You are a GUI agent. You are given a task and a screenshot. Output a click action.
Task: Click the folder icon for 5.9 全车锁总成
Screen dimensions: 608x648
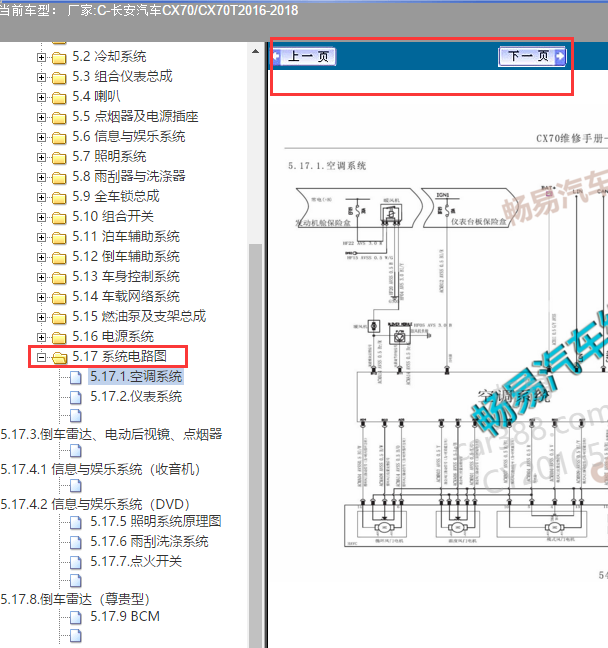click(x=59, y=198)
